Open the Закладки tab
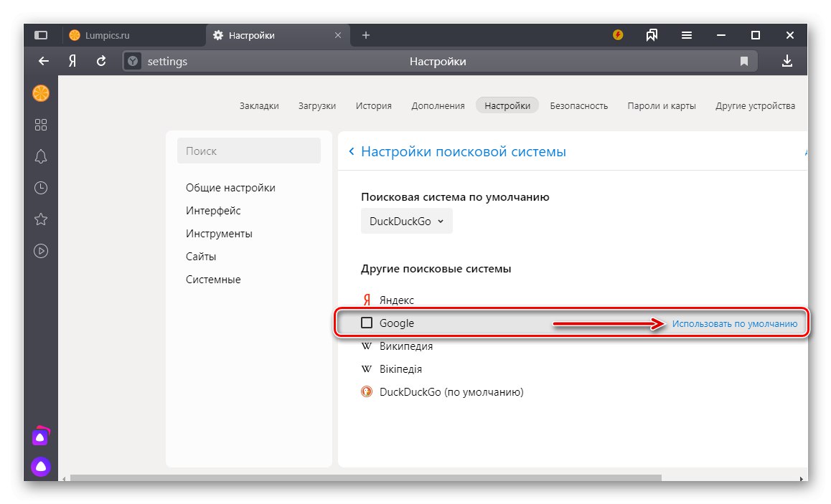 point(259,105)
